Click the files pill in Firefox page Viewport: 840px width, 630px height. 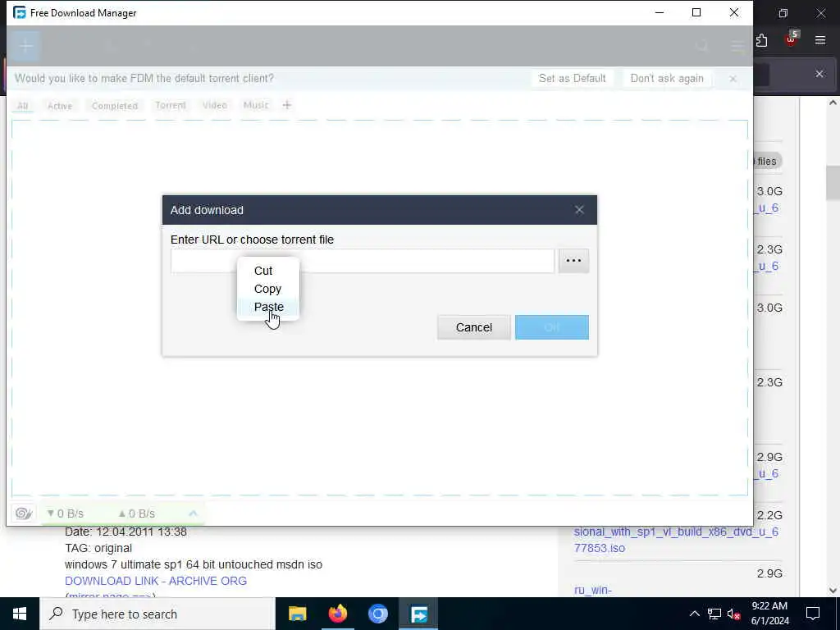[767, 162]
